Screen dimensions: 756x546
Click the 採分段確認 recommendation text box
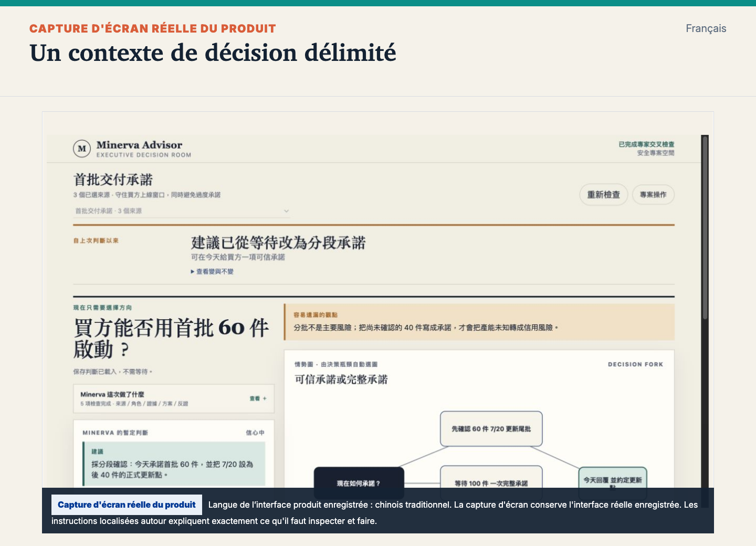coord(174,464)
